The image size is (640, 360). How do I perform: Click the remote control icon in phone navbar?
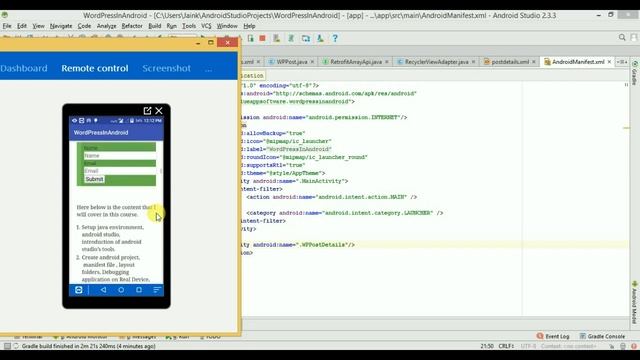tap(79, 290)
